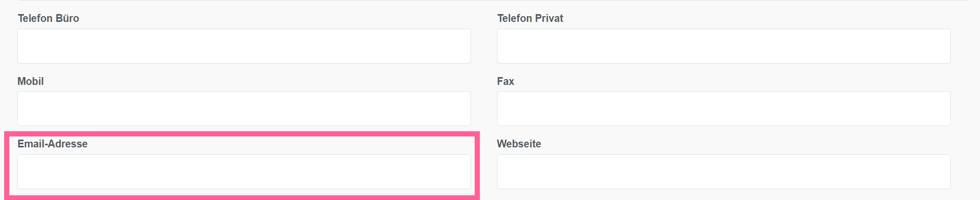Screen dimensions: 980x200
Task: Click the Webseite input field
Action: pyautogui.click(x=724, y=171)
